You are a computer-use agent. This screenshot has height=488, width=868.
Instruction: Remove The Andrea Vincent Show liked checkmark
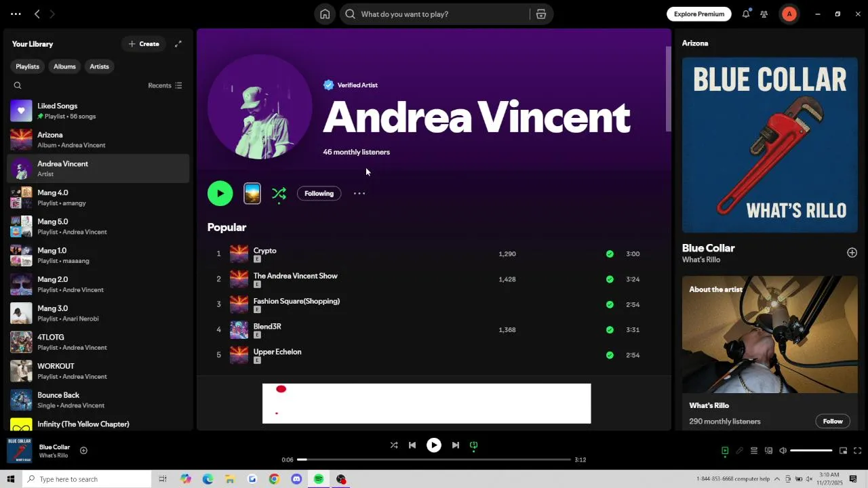610,279
